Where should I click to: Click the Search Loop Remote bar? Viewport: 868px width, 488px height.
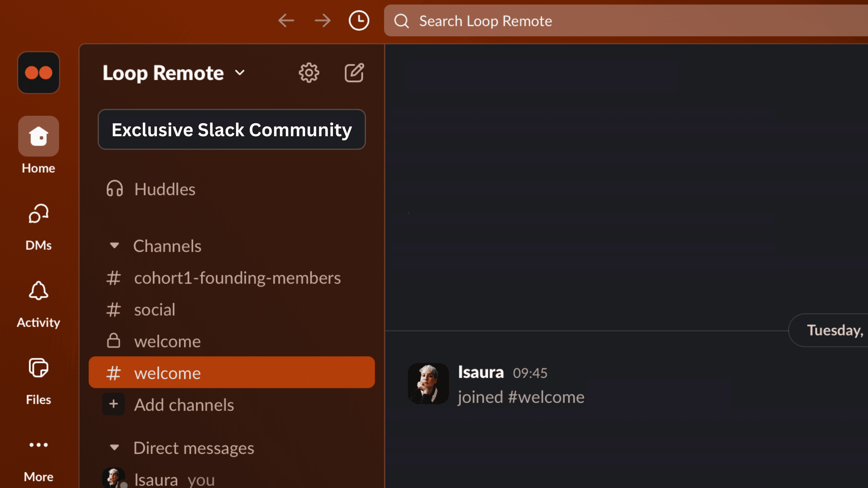point(573,21)
